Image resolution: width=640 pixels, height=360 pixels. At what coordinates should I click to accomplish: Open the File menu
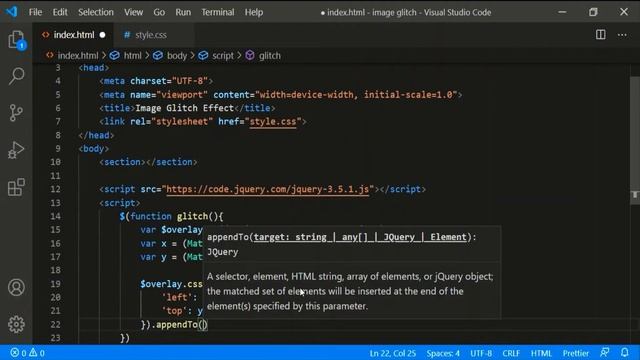click(x=36, y=12)
